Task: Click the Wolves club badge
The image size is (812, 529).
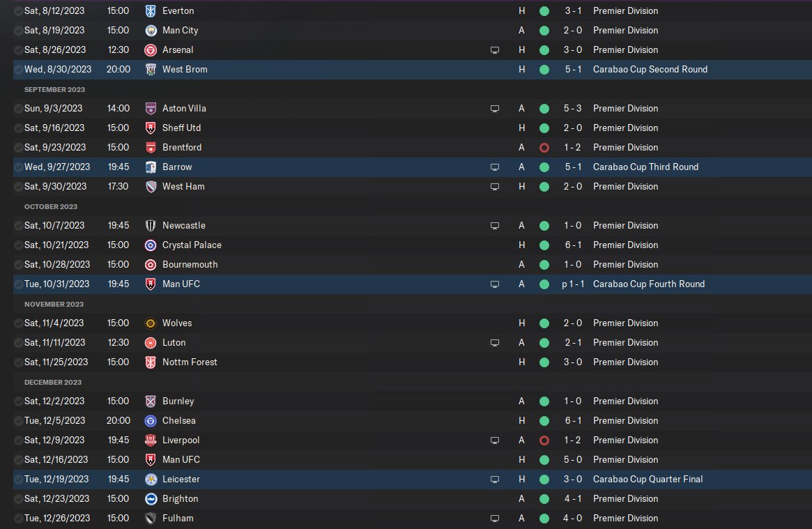Action: click(151, 323)
